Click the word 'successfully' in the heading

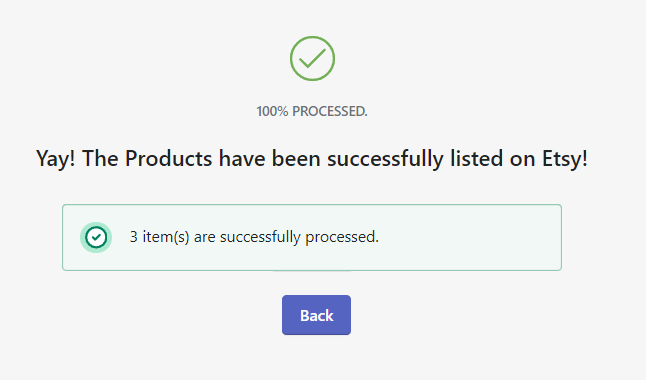tap(385, 159)
